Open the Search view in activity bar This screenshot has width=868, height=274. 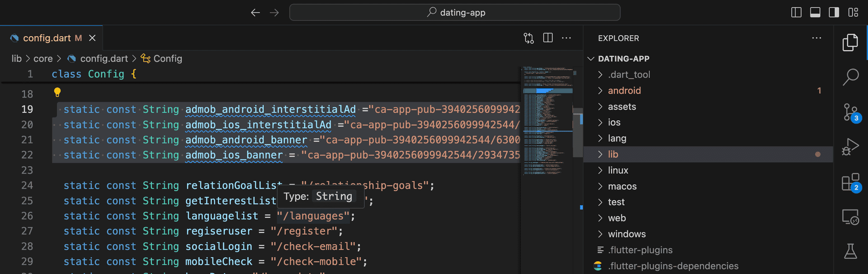pos(850,77)
